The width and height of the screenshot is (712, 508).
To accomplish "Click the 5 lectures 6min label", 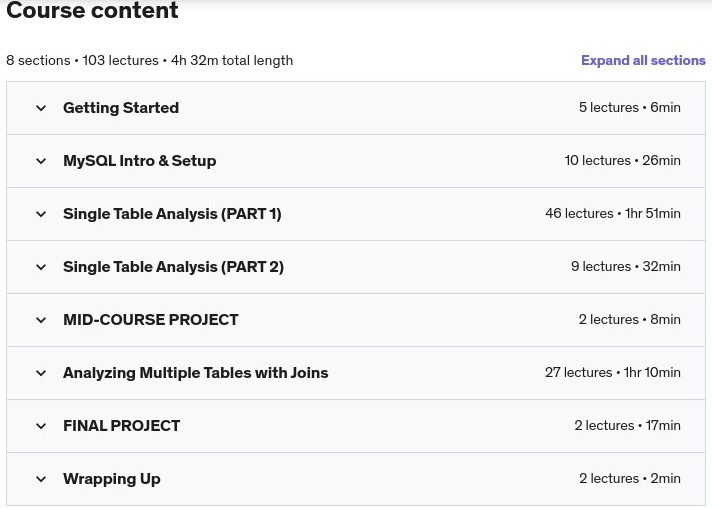I will pyautogui.click(x=629, y=108).
